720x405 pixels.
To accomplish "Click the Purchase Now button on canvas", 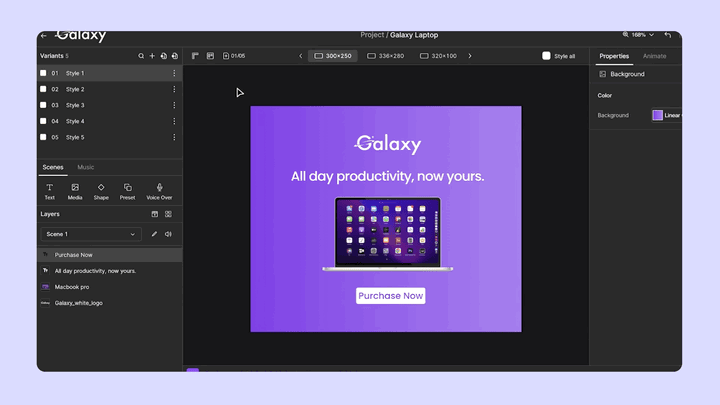I will click(x=390, y=296).
